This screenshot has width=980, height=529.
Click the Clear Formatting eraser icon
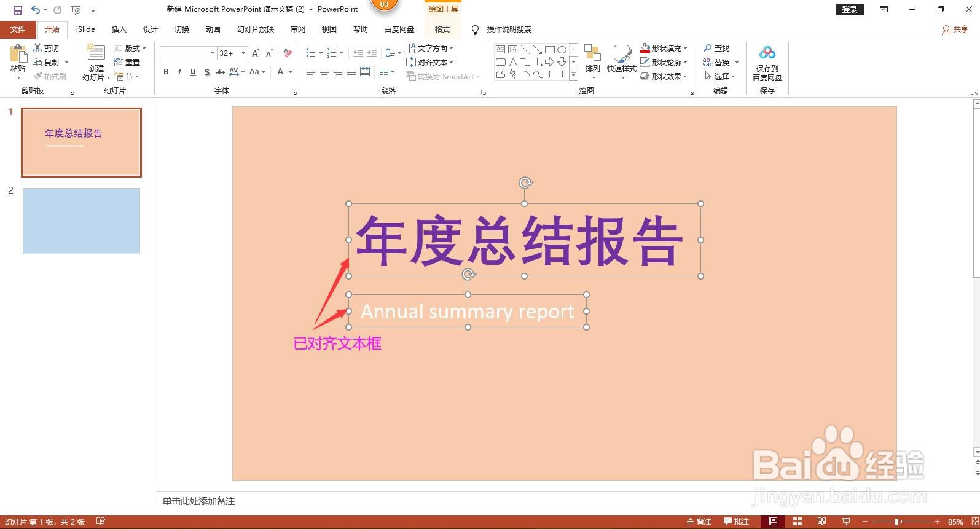(288, 53)
